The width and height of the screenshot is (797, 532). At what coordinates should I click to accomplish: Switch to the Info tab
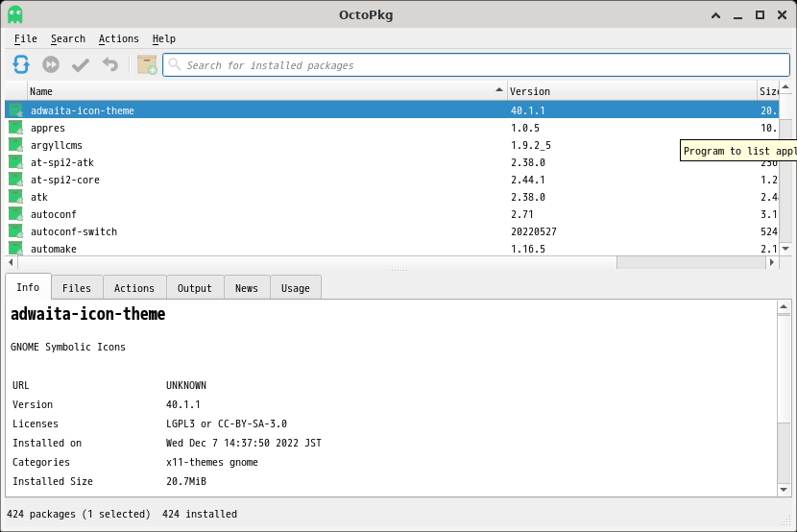(28, 287)
